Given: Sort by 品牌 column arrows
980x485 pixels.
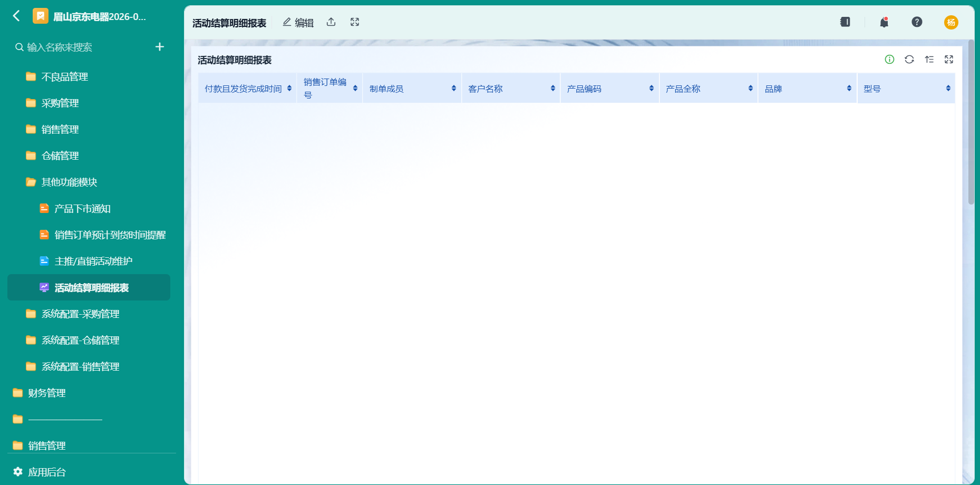Looking at the screenshot, I should point(849,89).
